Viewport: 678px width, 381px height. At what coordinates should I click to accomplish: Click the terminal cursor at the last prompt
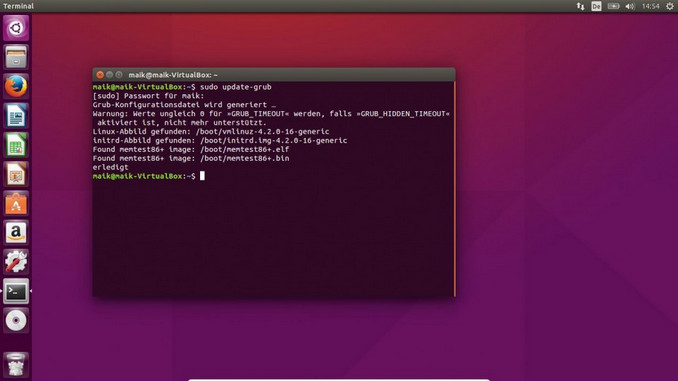[x=202, y=176]
